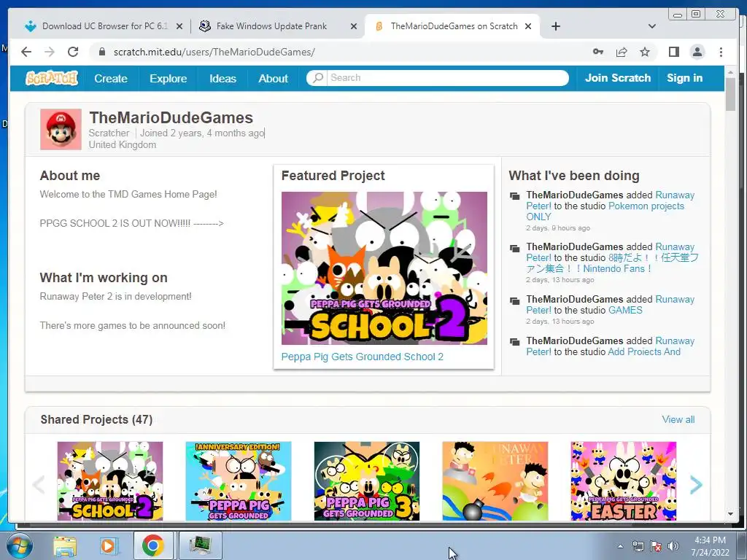Viewport: 747px width, 560px height.
Task: Click the search magnifier icon
Action: coord(318,77)
